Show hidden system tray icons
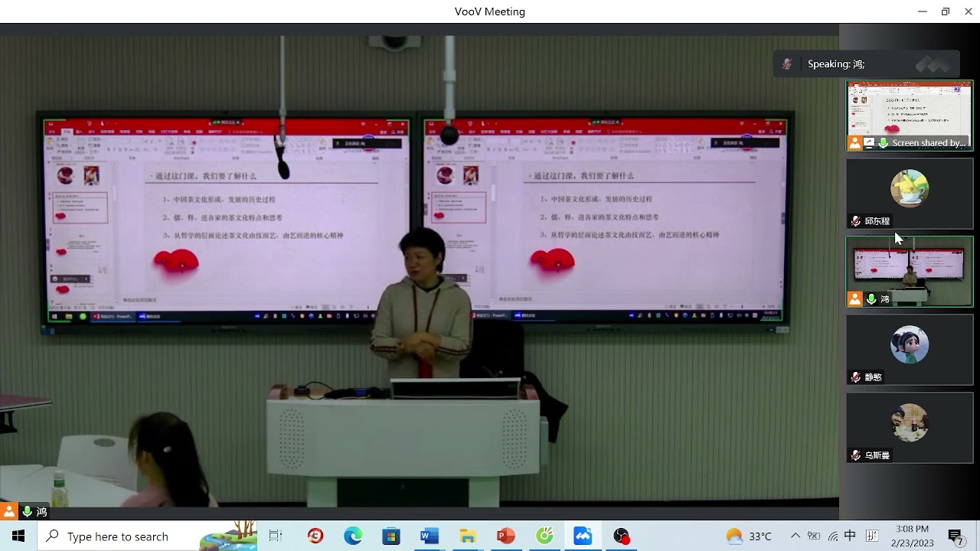The image size is (980, 551). point(795,536)
